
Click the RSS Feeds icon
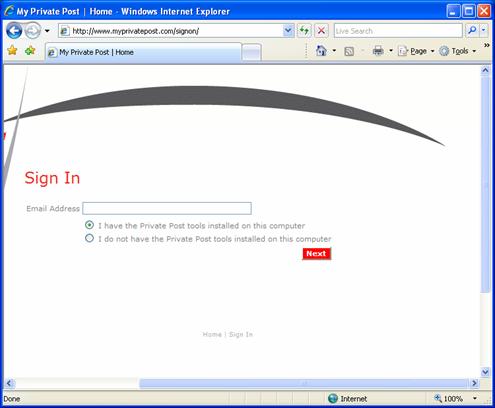(349, 51)
